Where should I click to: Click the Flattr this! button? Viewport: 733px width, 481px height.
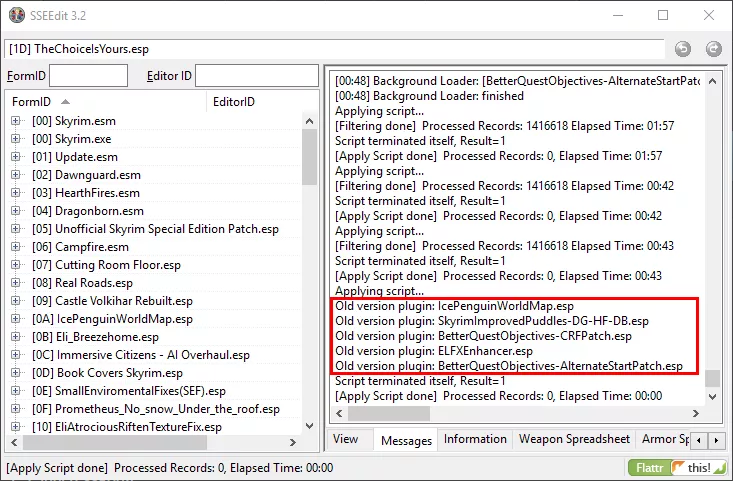tap(677, 467)
